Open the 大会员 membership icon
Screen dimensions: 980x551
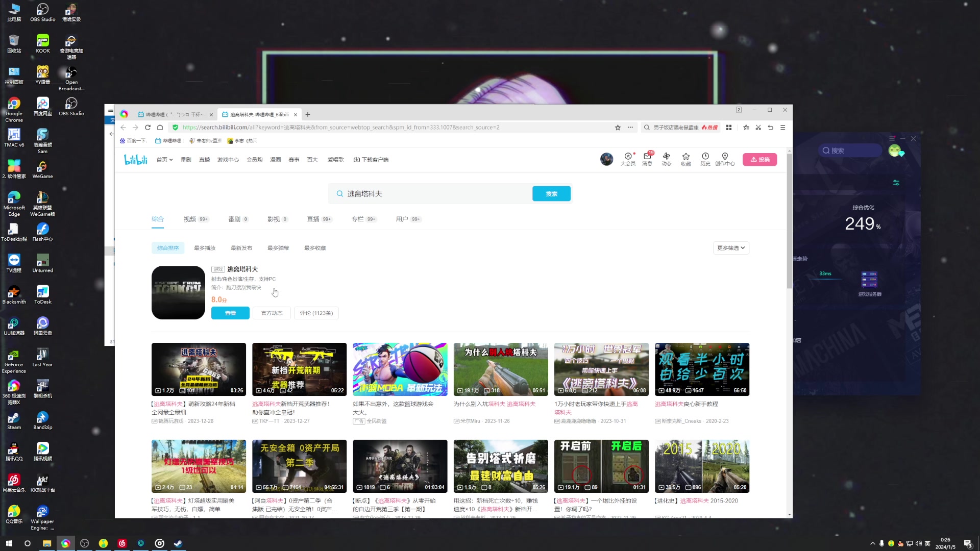coord(628,159)
